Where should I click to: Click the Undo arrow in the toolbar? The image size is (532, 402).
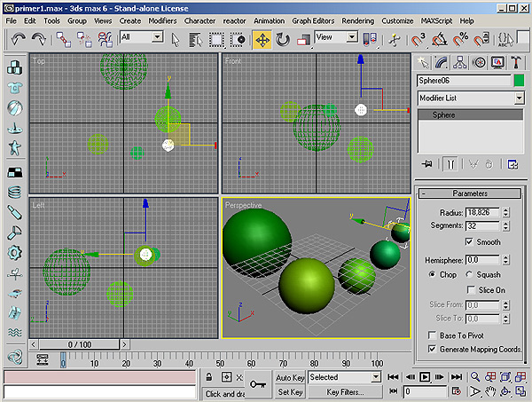point(19,39)
